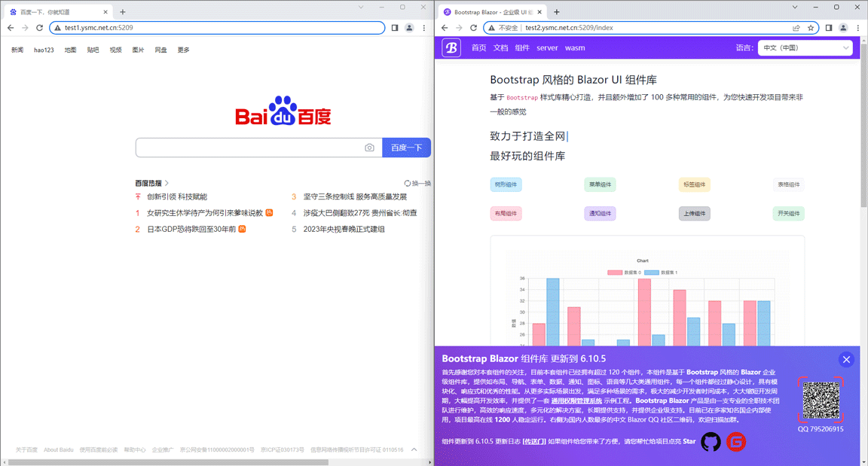Open 视频 in Baidu top navigation
Viewport: 868px width, 466px height.
pos(116,50)
